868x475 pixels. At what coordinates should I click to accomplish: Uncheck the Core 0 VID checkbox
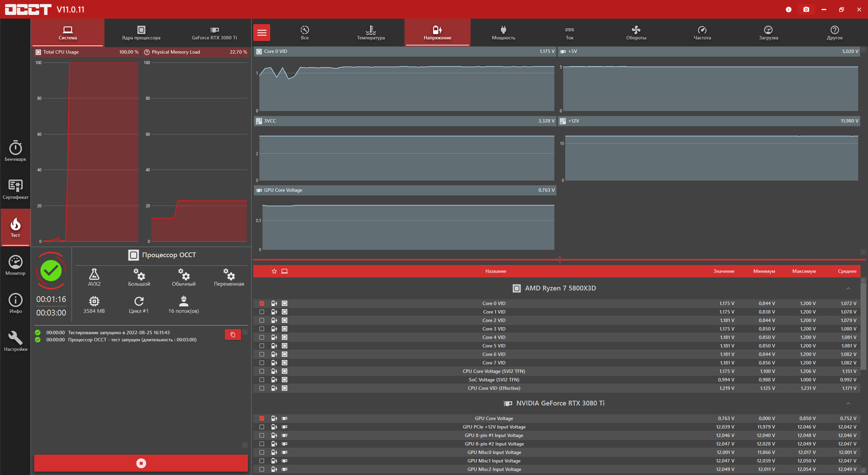pos(262,303)
